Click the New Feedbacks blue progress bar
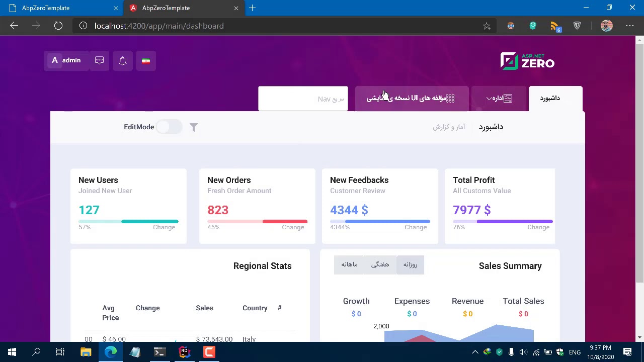 pyautogui.click(x=380, y=221)
